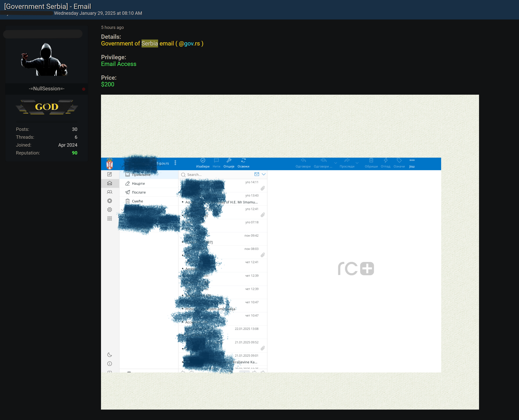Click the -=NullSession=- username
This screenshot has height=420, width=519.
(46, 89)
